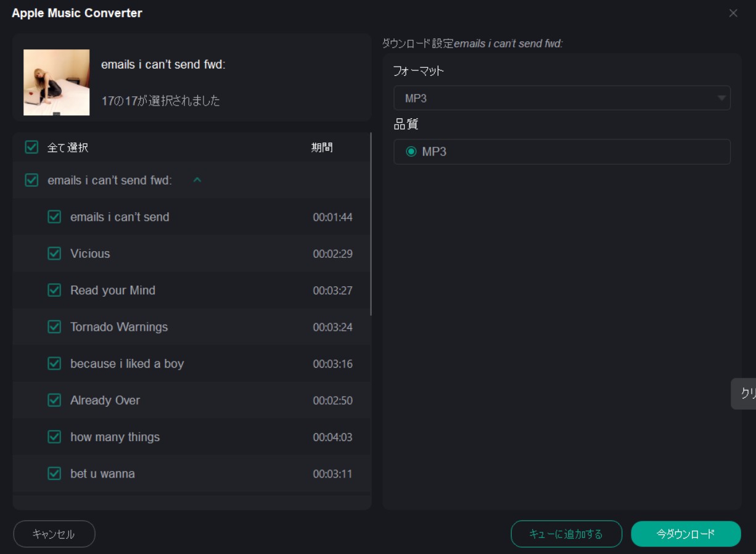Uncheck the Tornado Warnings checkbox
Viewport: 756px width, 554px height.
pyautogui.click(x=54, y=327)
